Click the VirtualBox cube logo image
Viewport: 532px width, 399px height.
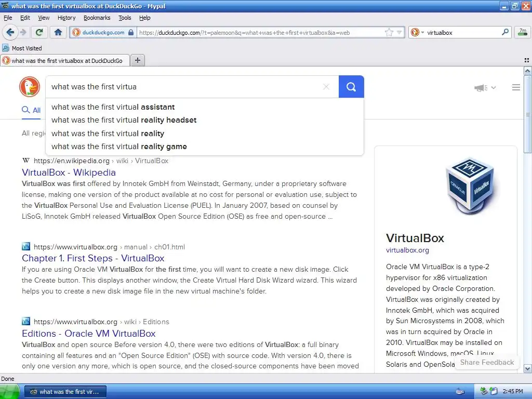[471, 186]
